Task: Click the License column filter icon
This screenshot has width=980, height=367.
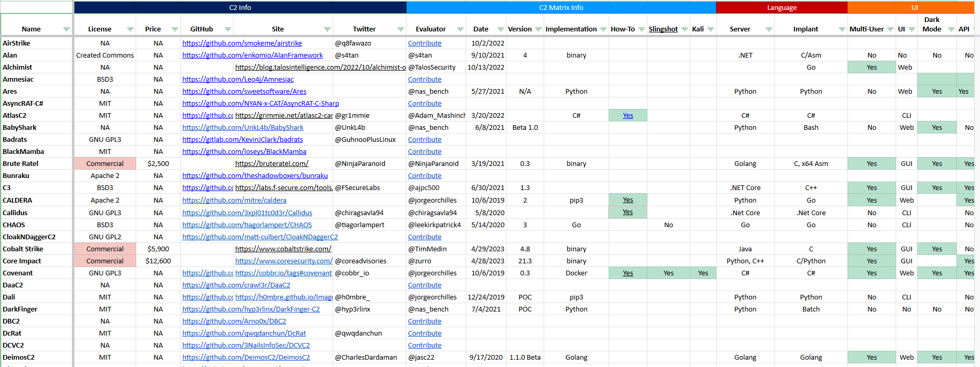Action: point(130,30)
